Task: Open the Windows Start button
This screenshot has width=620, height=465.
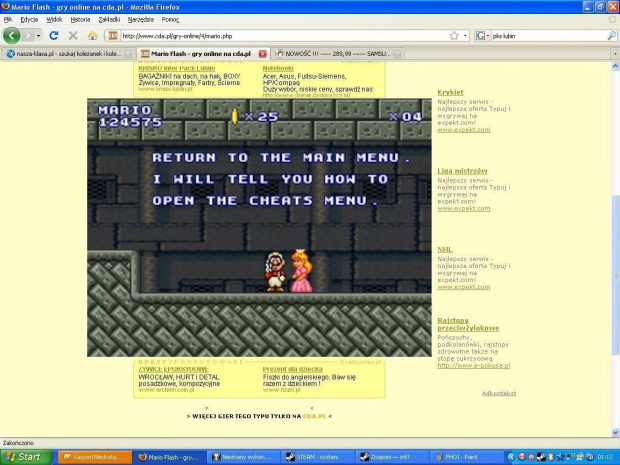Action: pyautogui.click(x=26, y=457)
